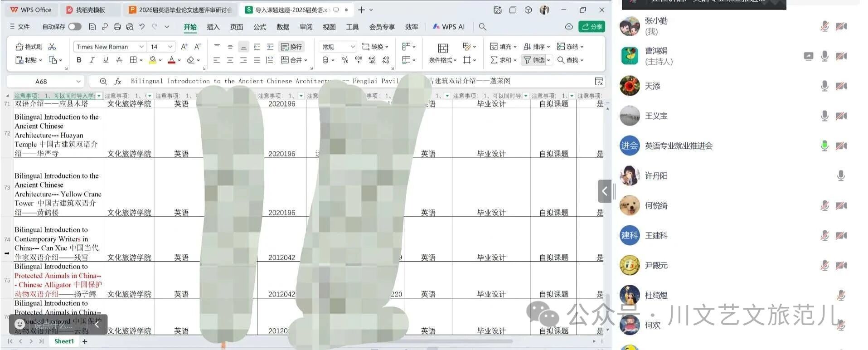Activate the Format Painter (格式刷) tool
The width and height of the screenshot is (868, 350).
pos(29,47)
